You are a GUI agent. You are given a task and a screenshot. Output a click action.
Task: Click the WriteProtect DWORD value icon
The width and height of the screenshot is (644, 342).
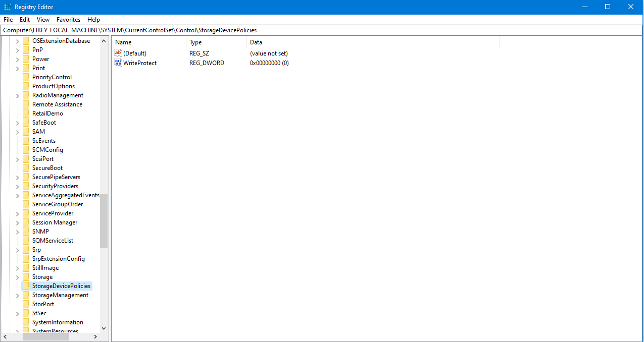click(x=119, y=63)
